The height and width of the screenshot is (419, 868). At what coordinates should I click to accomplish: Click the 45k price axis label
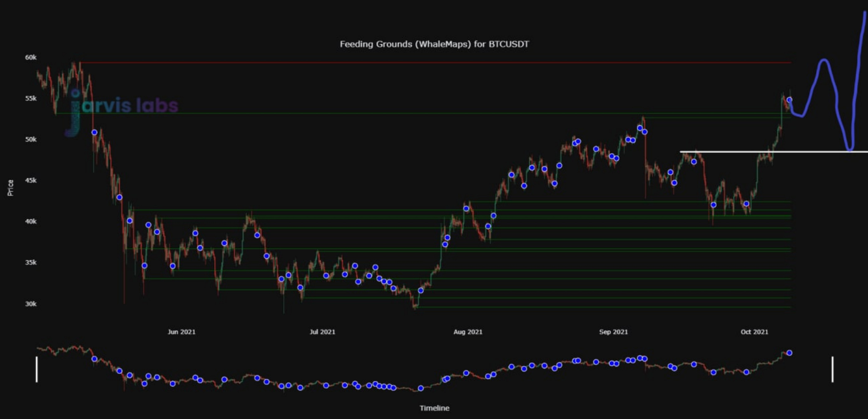point(31,180)
